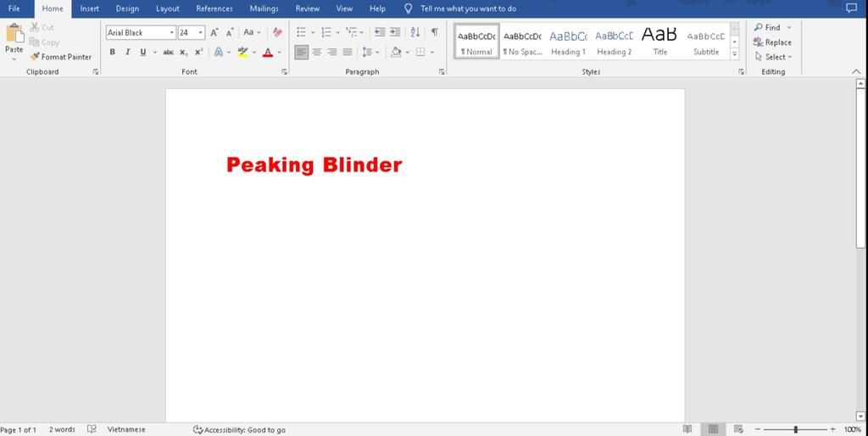
Task: Switch to Insert tab
Action: (90, 8)
